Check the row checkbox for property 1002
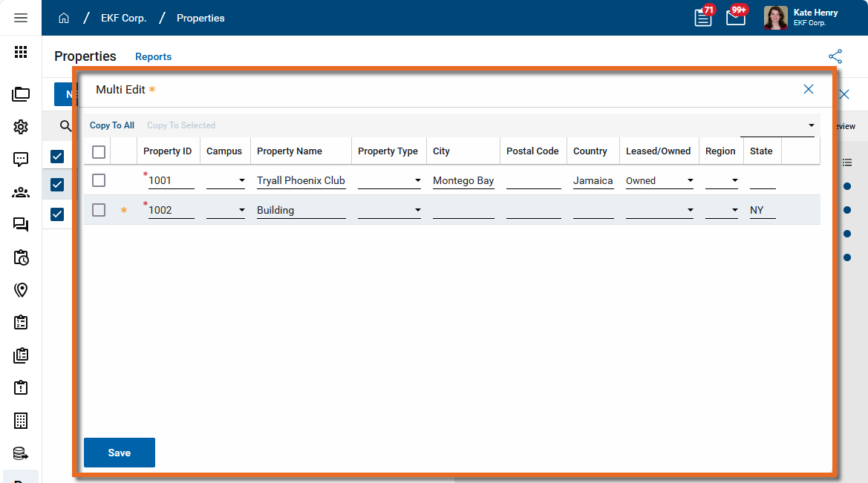The width and height of the screenshot is (868, 483). (99, 210)
